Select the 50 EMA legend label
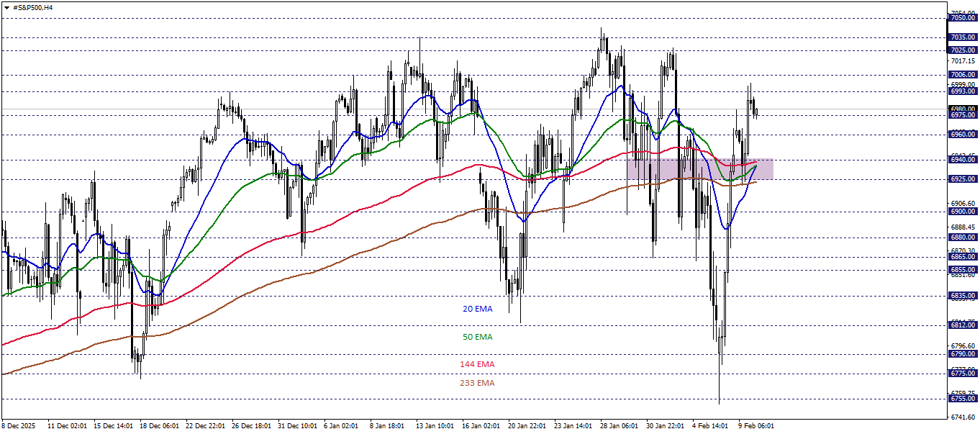This screenshot has height=434, width=980. 478,336
